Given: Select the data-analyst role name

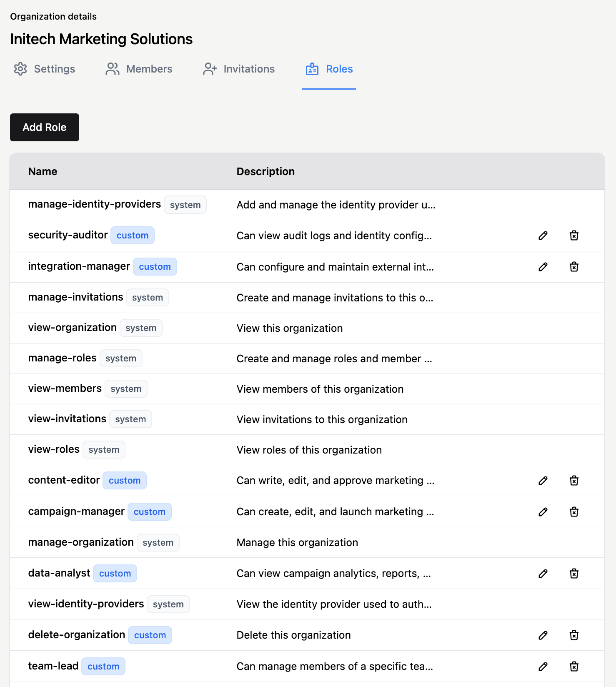Looking at the screenshot, I should 59,573.
